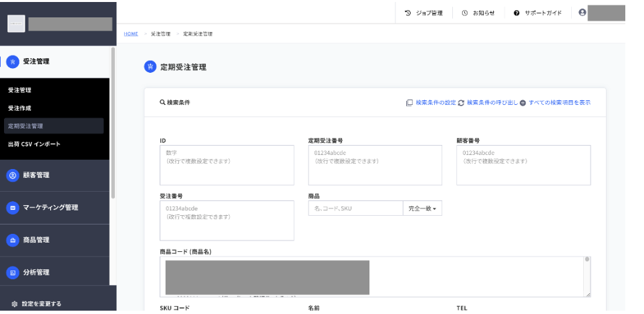
Task: Focus the 定期受注番号 text area
Action: 375,165
